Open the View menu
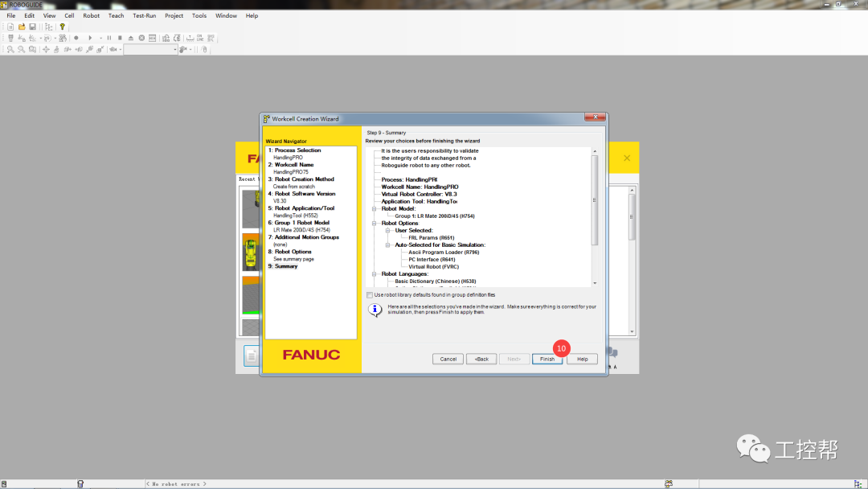Screen dimensions: 868x489 click(49, 15)
